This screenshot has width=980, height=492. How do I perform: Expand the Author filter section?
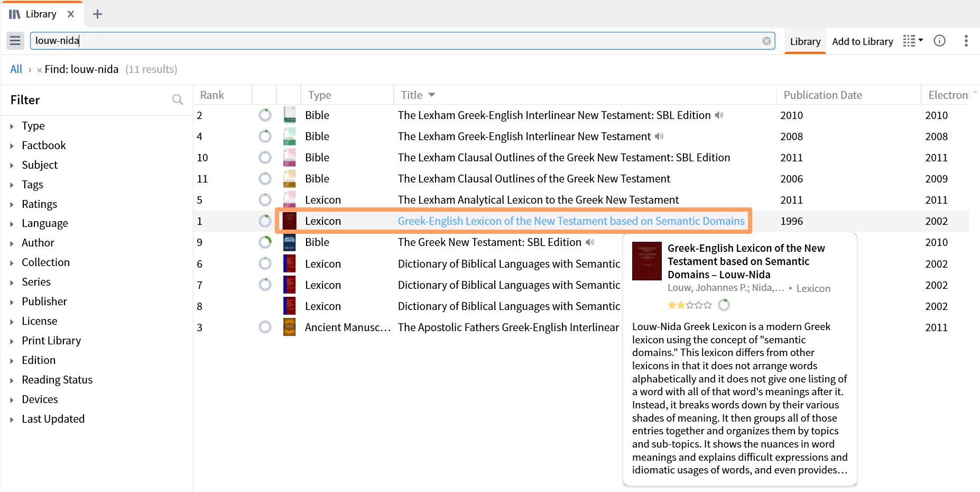tap(38, 243)
